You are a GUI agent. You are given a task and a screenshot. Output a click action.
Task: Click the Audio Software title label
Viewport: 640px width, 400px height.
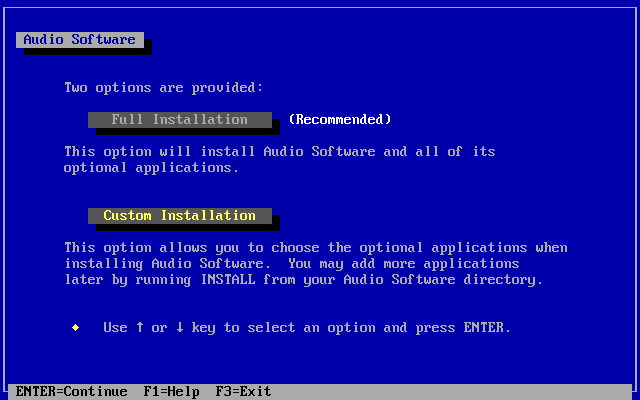(x=80, y=40)
